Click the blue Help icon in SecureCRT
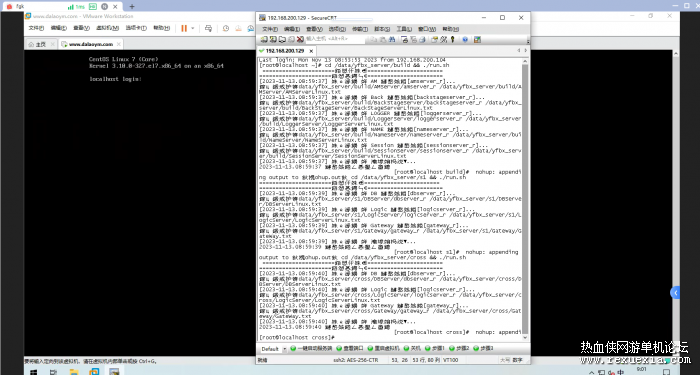 tap(465, 39)
